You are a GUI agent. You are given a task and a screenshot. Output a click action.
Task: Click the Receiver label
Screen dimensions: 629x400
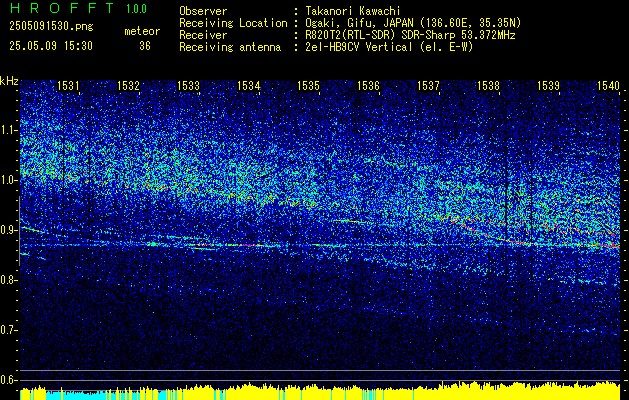tap(203, 35)
